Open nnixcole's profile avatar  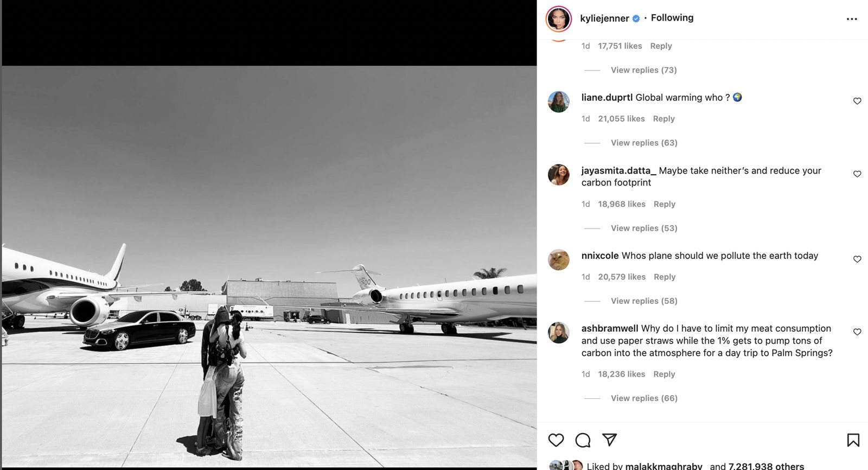pos(558,260)
